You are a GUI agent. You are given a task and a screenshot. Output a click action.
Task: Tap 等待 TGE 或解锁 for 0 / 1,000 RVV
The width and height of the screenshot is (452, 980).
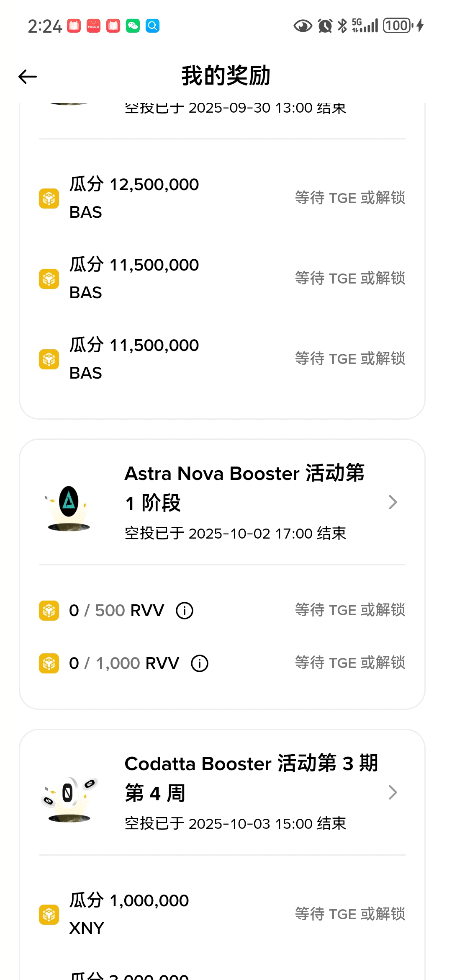[350, 663]
